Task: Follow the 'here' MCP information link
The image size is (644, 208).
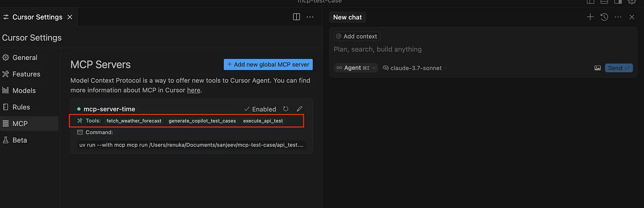Action: click(194, 90)
